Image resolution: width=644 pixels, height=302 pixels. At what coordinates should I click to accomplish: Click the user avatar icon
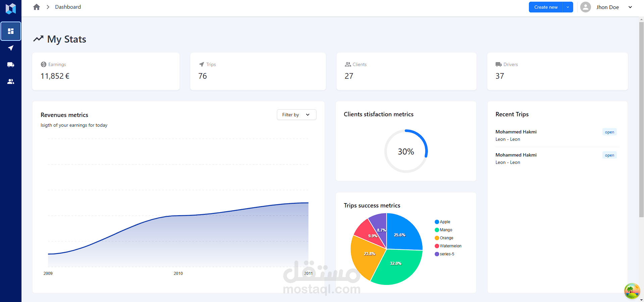pos(585,7)
